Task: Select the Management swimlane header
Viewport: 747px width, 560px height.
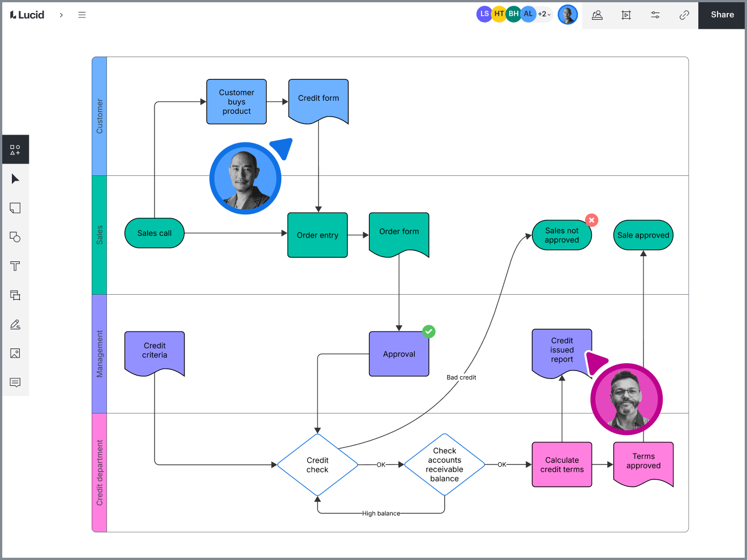Action: click(x=100, y=354)
